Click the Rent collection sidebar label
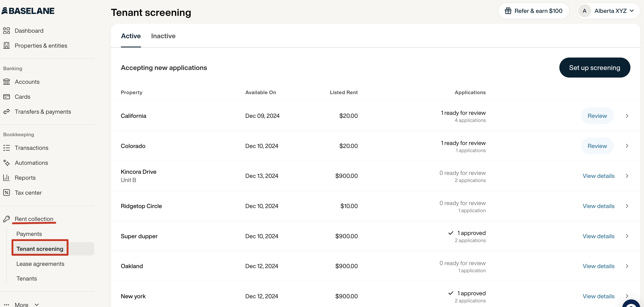Screen dimensions: 644x307 [34, 219]
